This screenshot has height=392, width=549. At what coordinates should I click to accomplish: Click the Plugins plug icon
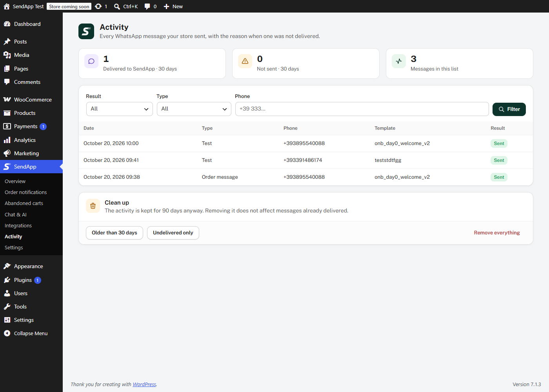(7, 280)
